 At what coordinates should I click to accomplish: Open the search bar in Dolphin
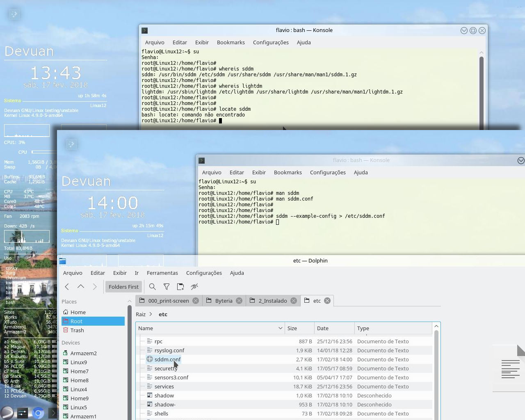coord(152,287)
